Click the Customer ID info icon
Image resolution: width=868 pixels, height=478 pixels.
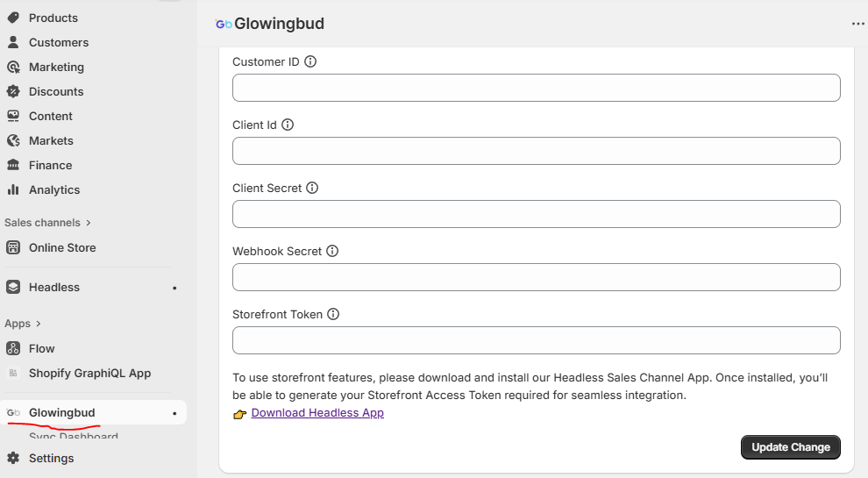[310, 62]
